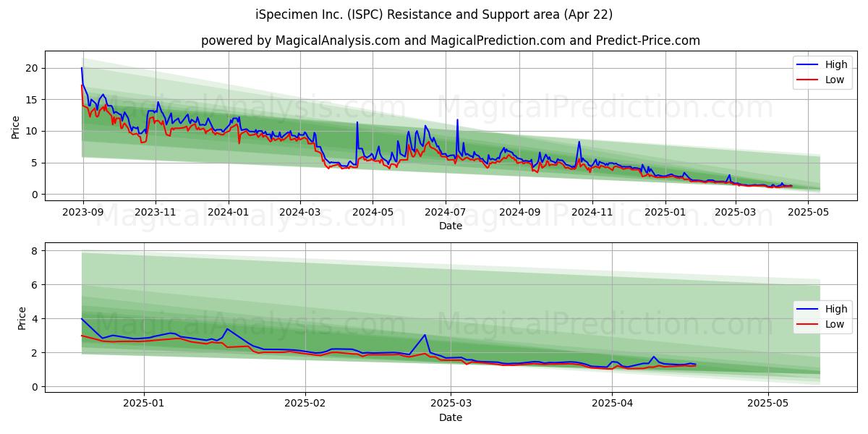Click the 2023-11 tick label
Screen dimensions: 868x434
(x=155, y=212)
